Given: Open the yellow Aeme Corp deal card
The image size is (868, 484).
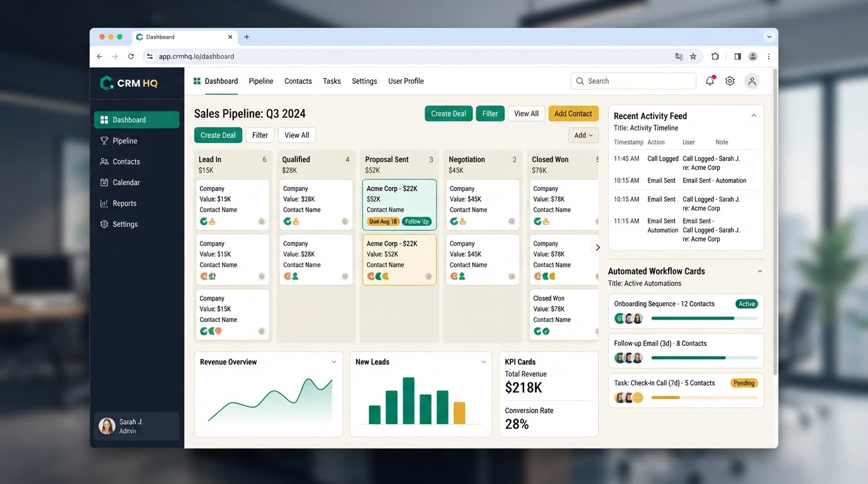Looking at the screenshot, I should [399, 260].
